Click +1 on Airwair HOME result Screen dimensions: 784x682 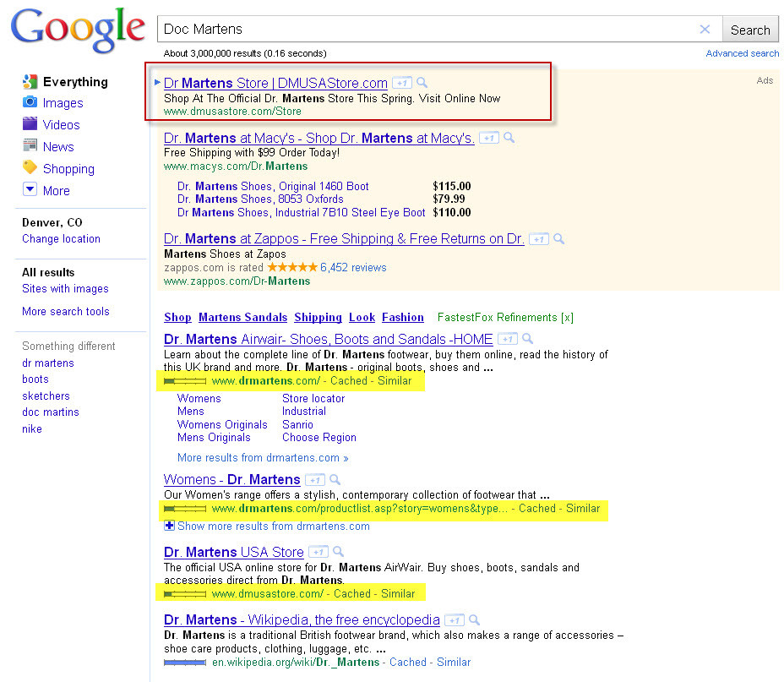508,339
